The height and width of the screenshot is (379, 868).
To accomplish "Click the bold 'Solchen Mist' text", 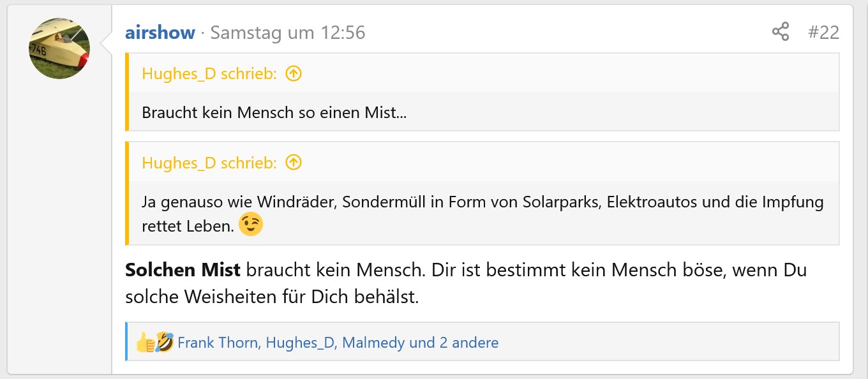I will [x=183, y=270].
